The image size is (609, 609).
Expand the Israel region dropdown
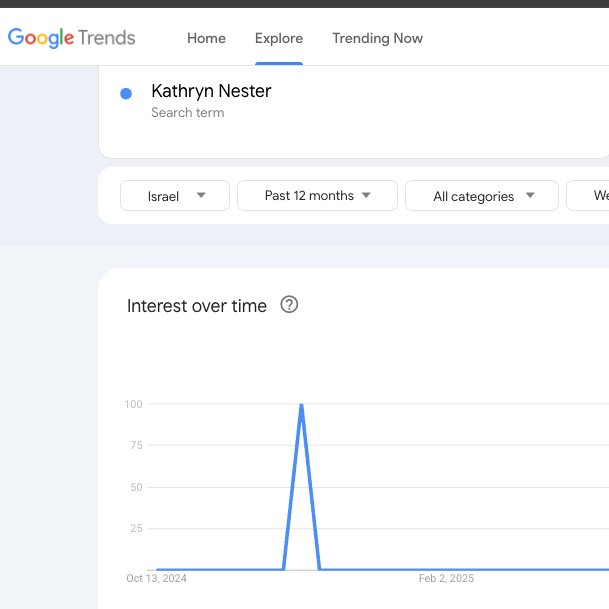click(x=175, y=196)
